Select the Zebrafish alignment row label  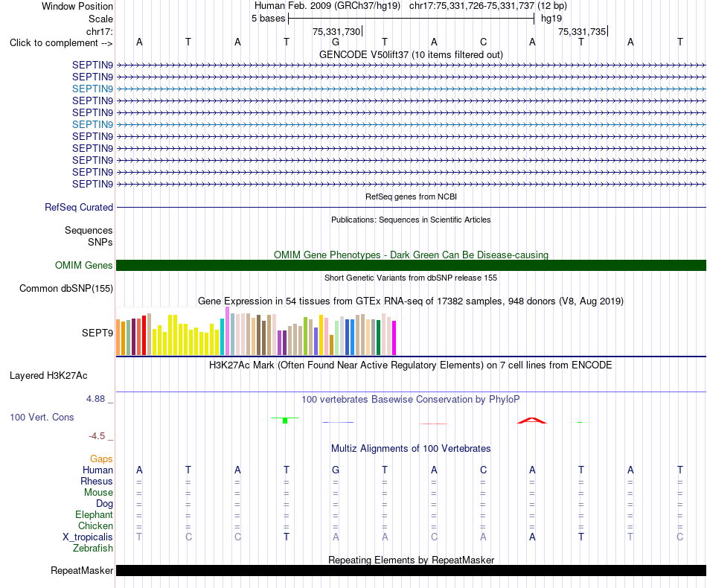tap(93, 549)
